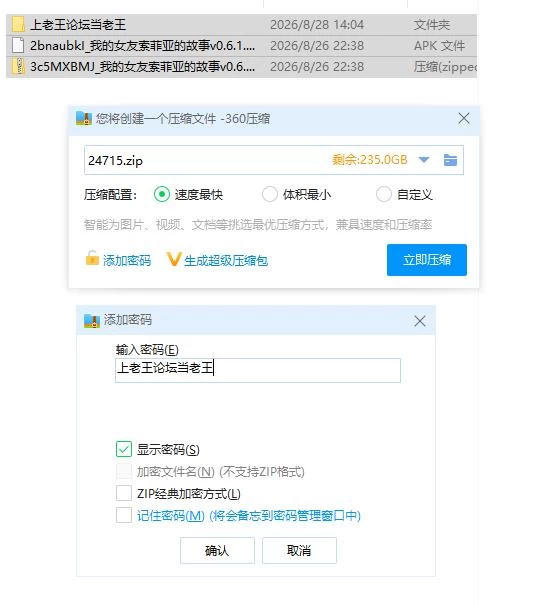Select the 自定义 radio option
The image size is (551, 604).
(384, 194)
